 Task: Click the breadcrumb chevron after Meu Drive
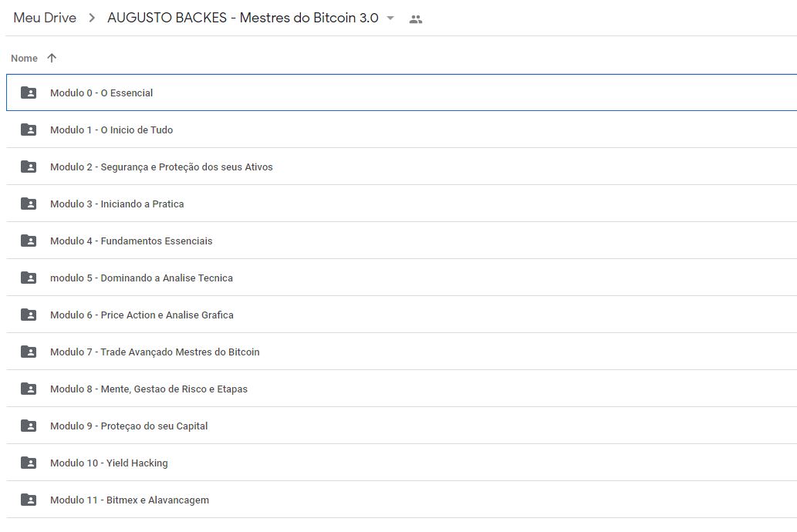(x=92, y=18)
